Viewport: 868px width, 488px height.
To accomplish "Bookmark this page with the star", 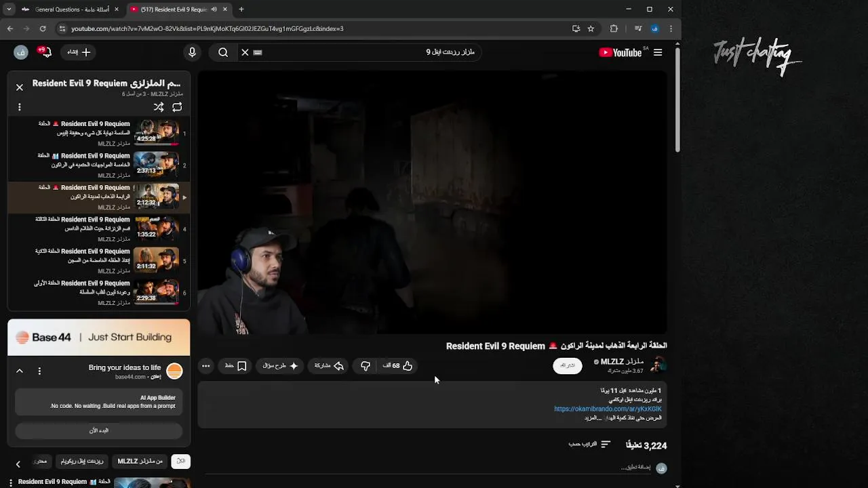I will click(x=591, y=28).
